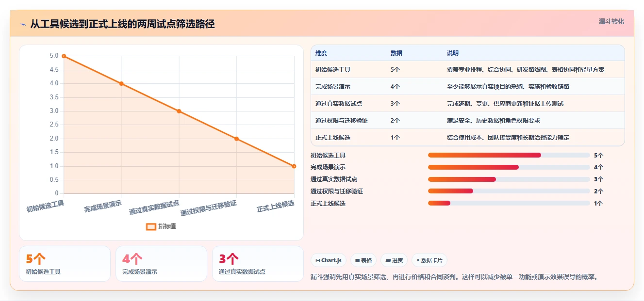This screenshot has height=301, width=644.
Task: Click the 完成场景演示 x-axis label on chart
Action: [x=103, y=206]
